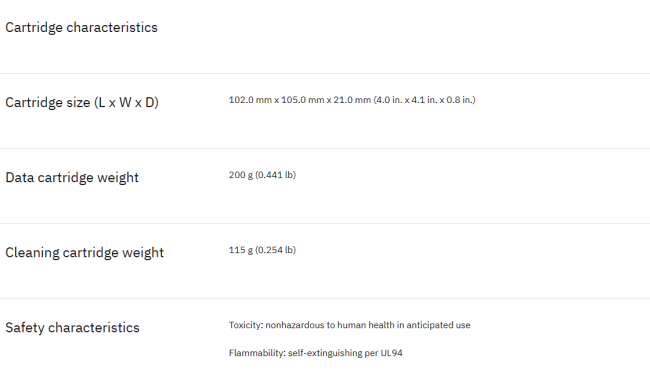The image size is (650, 373).
Task: Select the Cartridge size (L x W x D) label
Action: [82, 102]
